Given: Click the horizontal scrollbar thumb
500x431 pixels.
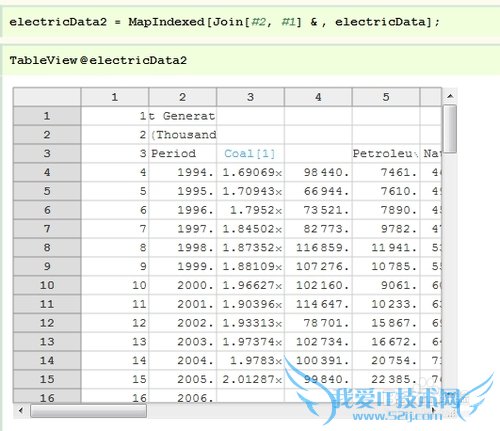Looking at the screenshot, I should [x=88, y=411].
